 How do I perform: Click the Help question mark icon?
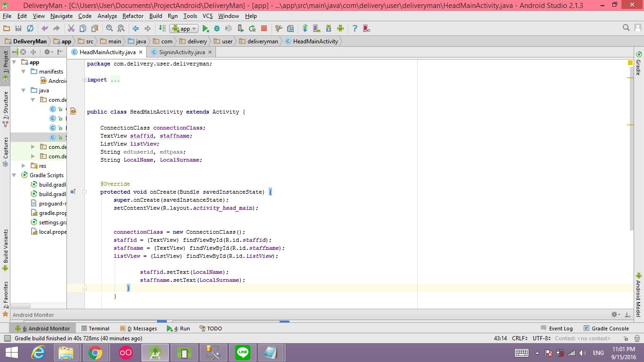[x=355, y=29]
